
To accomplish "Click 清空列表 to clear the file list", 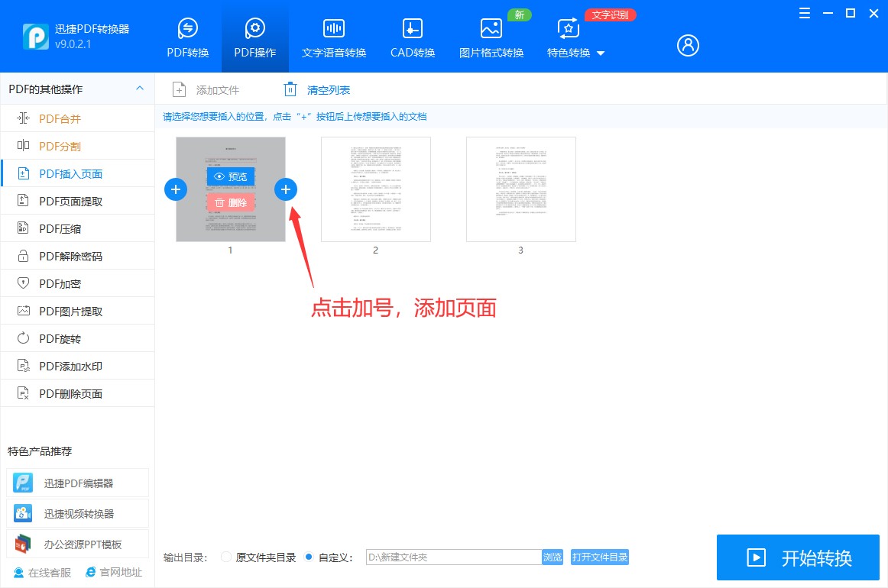I will [316, 89].
